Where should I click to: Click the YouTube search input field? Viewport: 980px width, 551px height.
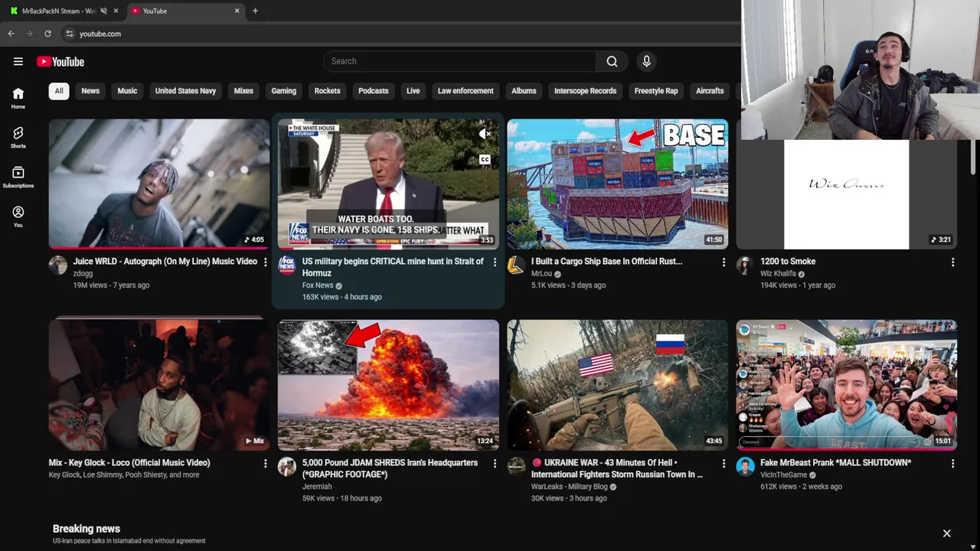pyautogui.click(x=459, y=61)
